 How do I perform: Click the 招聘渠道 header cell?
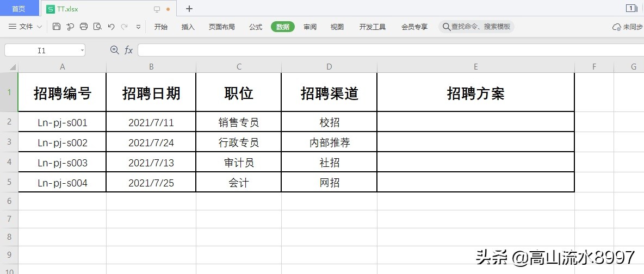[x=329, y=92]
